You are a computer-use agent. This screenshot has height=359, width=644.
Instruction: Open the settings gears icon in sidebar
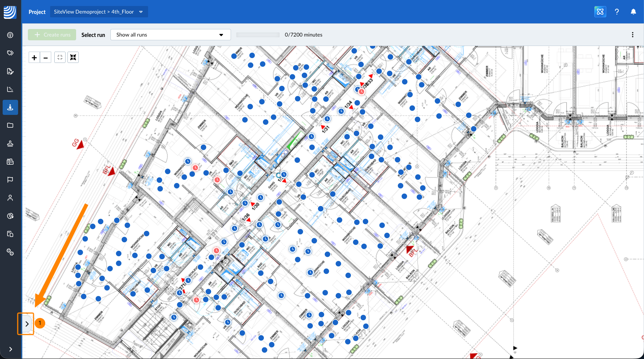(10, 252)
